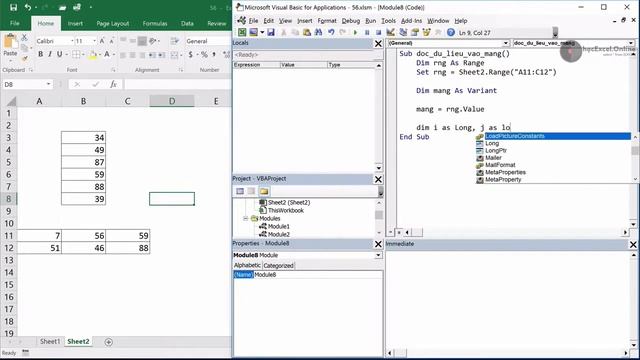640x360 pixels.
Task: Click the Reset (stop) icon in VBA toolbar
Action: (x=378, y=32)
